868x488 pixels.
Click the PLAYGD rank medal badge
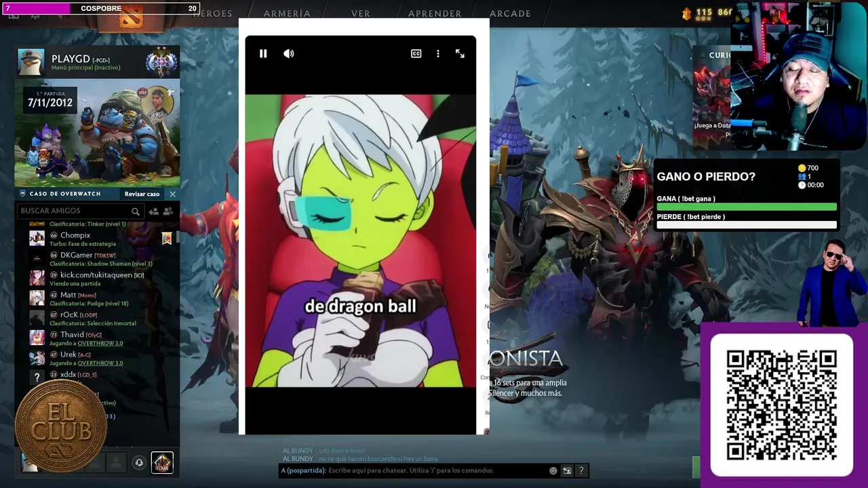pyautogui.click(x=161, y=63)
